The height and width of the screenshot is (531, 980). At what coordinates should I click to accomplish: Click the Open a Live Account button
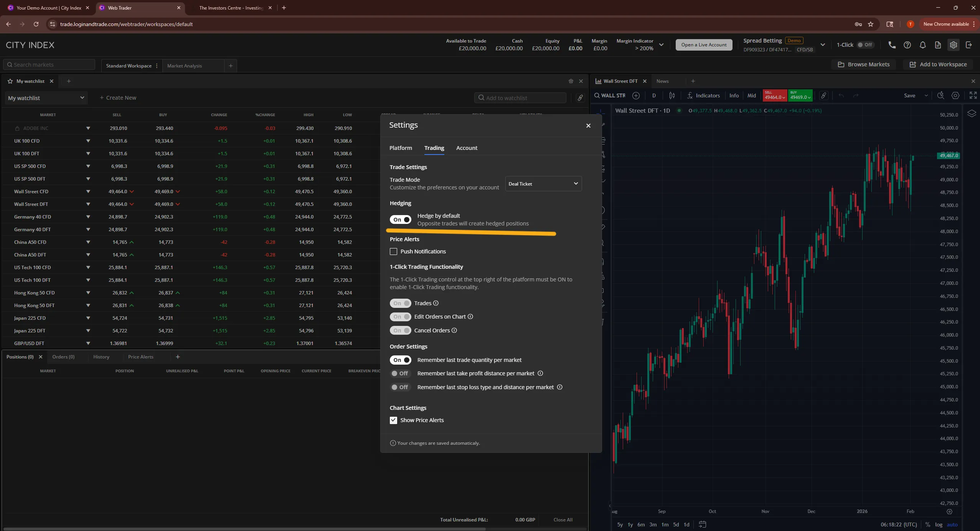(704, 45)
